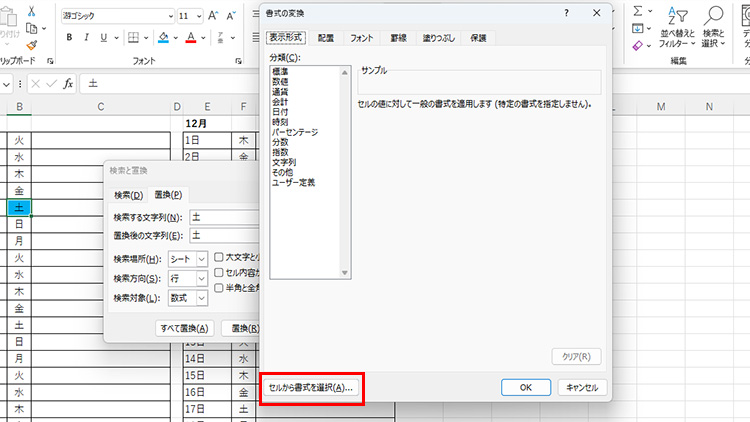Screen dimensions: 750x422
Task: Click the セルから書式を選択 button
Action: point(311,387)
